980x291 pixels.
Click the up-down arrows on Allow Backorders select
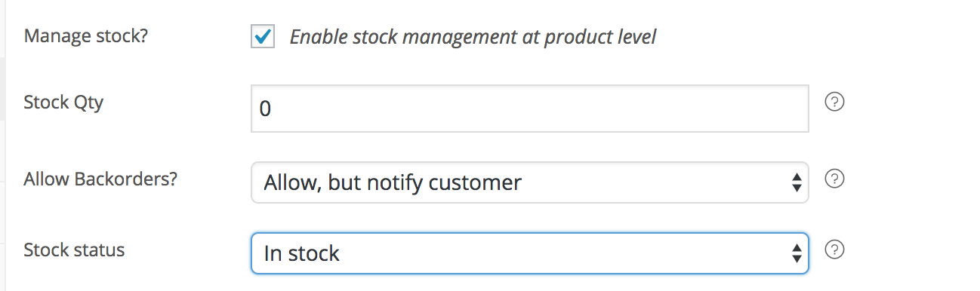pyautogui.click(x=796, y=182)
